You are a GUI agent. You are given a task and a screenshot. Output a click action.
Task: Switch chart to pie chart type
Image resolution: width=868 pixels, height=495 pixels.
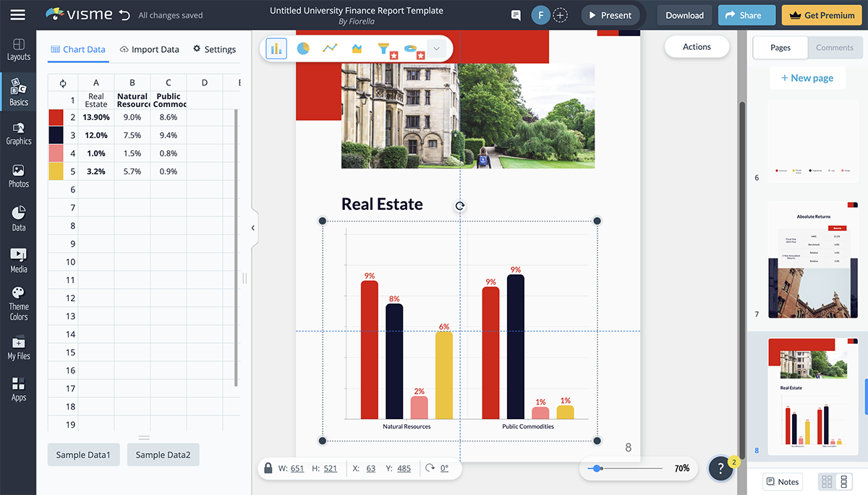pyautogui.click(x=302, y=48)
